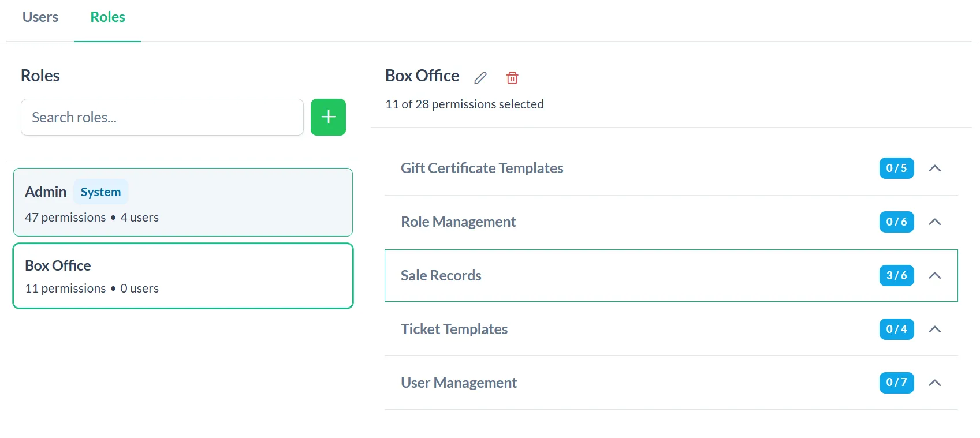Select the Admin role card
The width and height of the screenshot is (980, 438).
[x=183, y=202]
